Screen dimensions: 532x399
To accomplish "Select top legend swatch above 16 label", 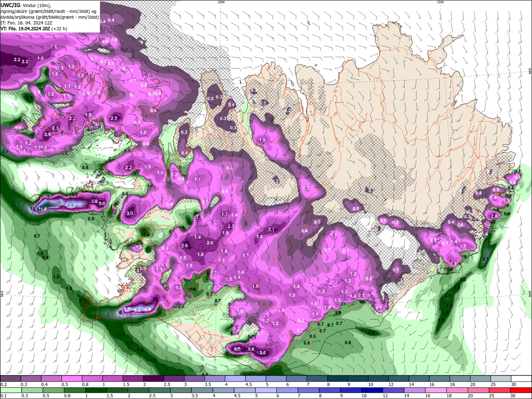I will click(x=440, y=379).
